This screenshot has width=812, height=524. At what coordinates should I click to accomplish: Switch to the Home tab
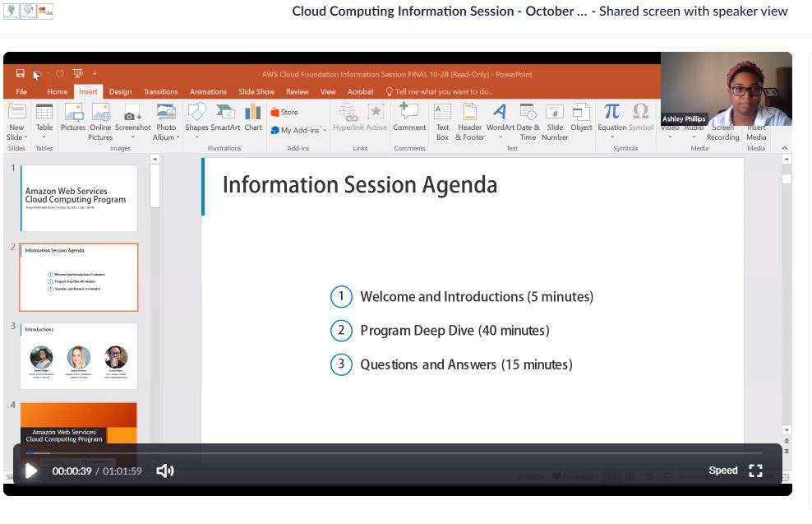tap(57, 92)
